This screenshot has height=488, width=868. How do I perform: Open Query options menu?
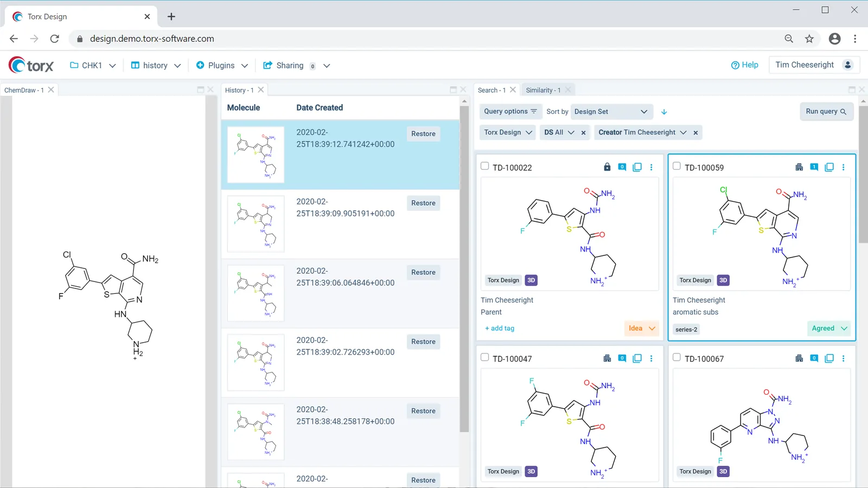click(510, 112)
